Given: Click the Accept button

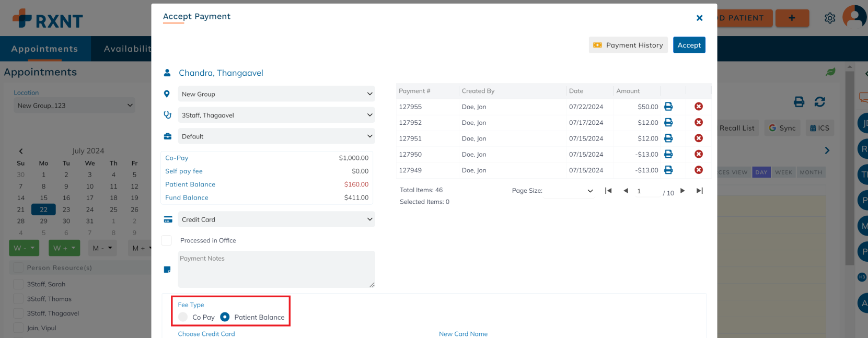Looking at the screenshot, I should (x=689, y=45).
